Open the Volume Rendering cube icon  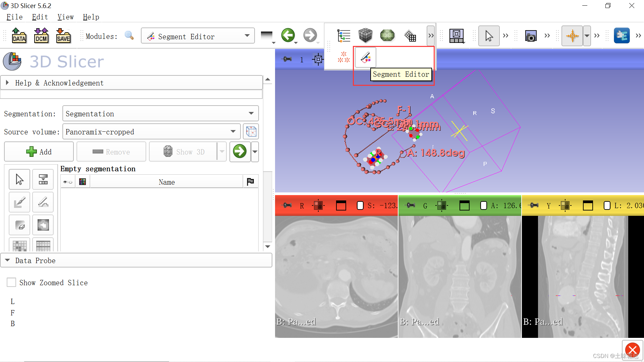point(365,36)
